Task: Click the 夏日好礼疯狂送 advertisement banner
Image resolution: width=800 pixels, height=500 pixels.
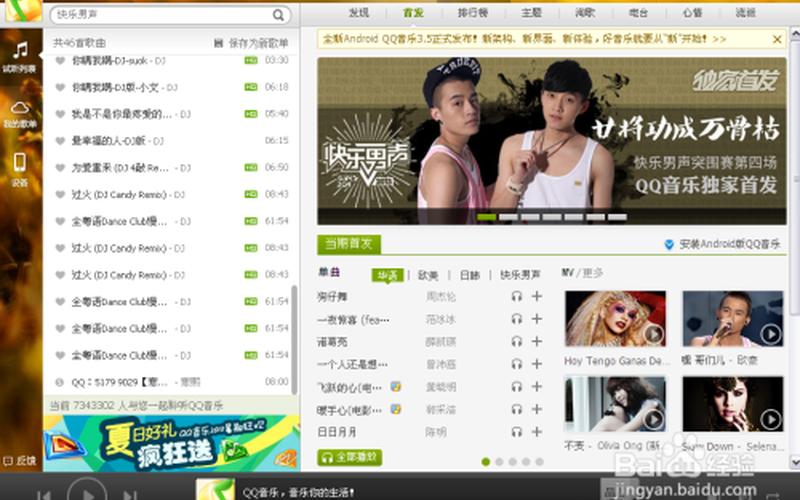Action: click(x=171, y=443)
